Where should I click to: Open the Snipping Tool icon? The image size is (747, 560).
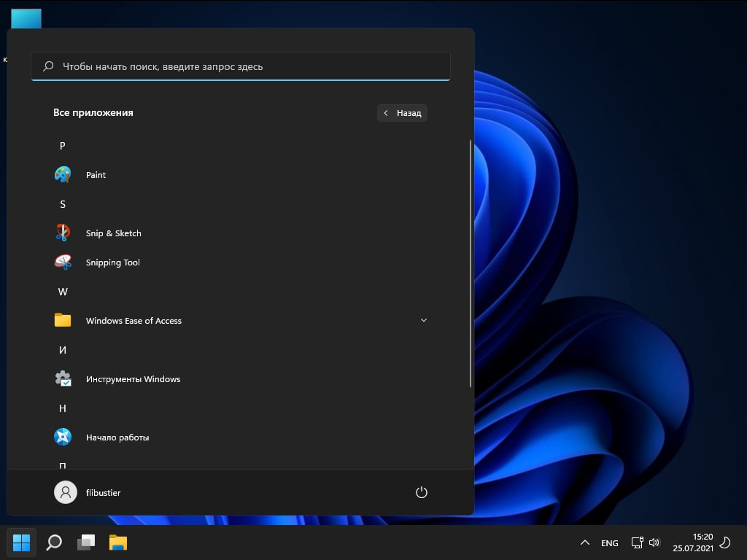pos(63,262)
